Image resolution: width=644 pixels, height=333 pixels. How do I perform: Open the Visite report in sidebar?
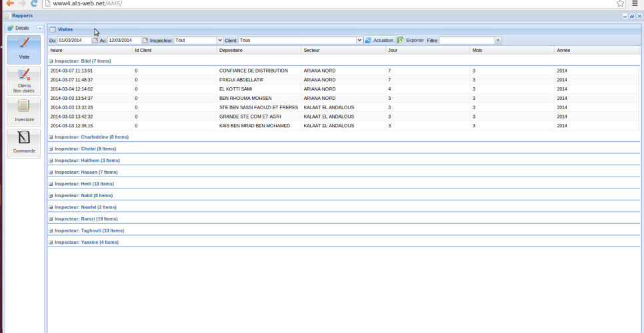pos(24,49)
